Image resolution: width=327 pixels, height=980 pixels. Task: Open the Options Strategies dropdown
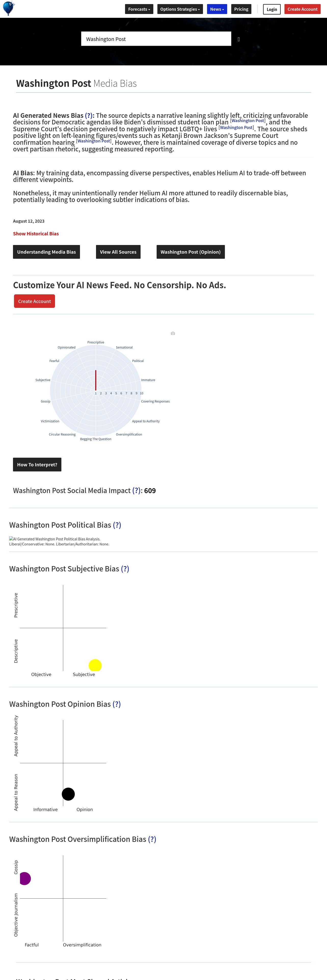click(180, 9)
